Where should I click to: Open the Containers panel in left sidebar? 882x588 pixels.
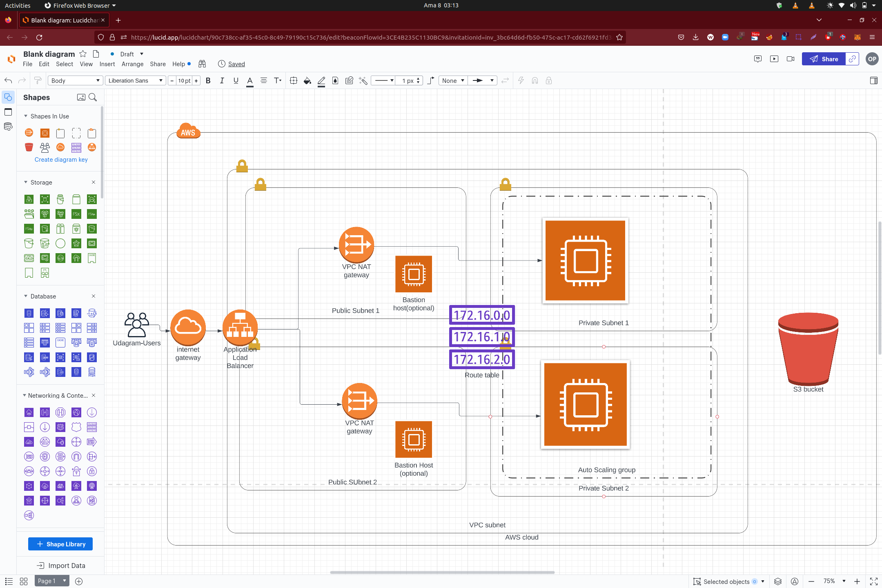(x=8, y=112)
